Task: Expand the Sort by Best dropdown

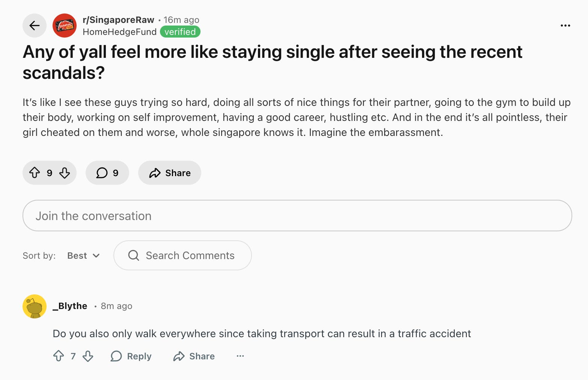Action: pos(84,256)
